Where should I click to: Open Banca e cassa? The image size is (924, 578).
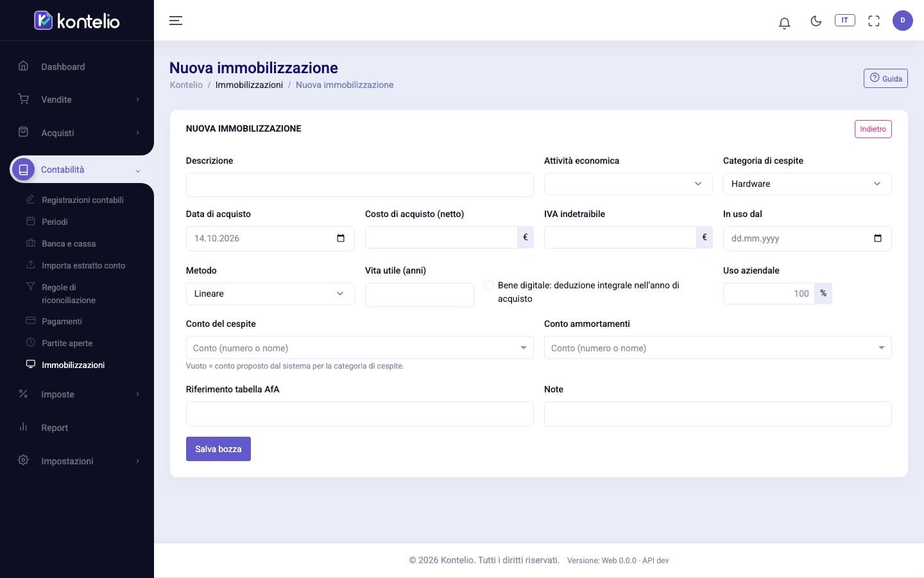pos(69,243)
